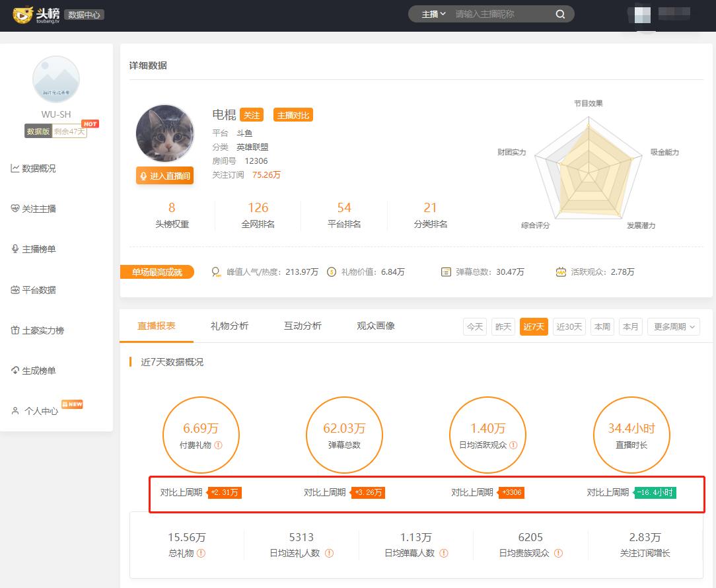Open 平台数据 via its TV icon
The width and height of the screenshot is (716, 588).
[x=15, y=289]
